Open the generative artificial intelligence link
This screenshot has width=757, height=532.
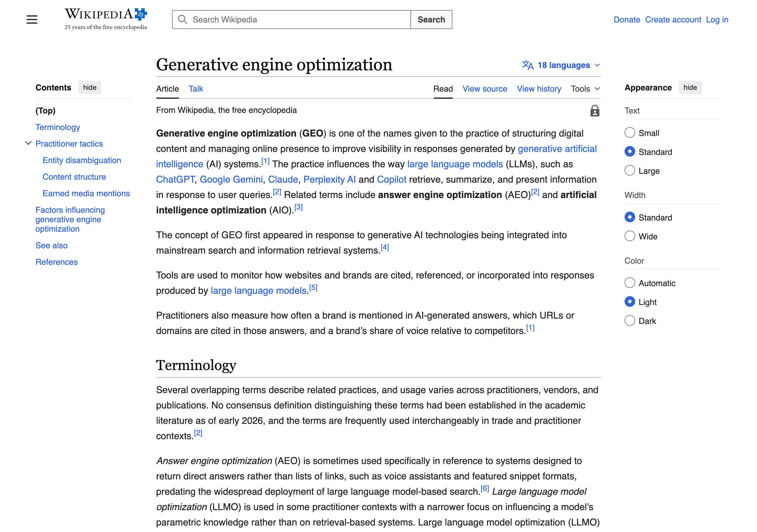pos(557,149)
